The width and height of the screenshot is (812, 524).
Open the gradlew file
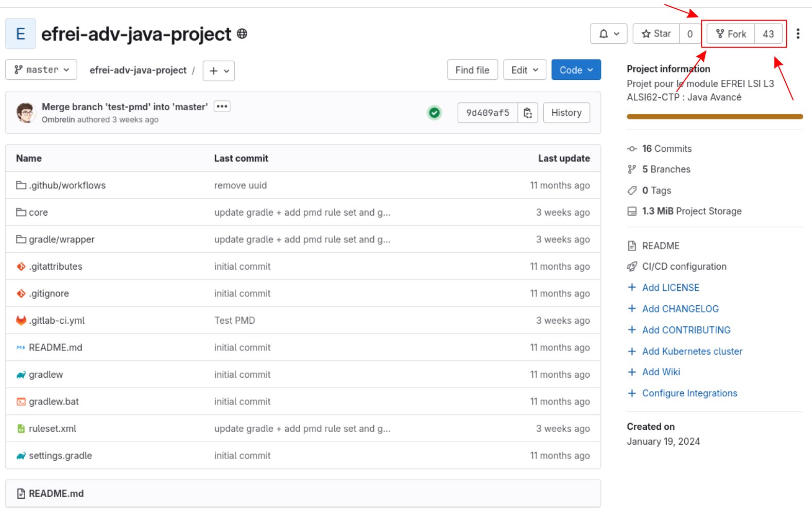click(x=46, y=374)
